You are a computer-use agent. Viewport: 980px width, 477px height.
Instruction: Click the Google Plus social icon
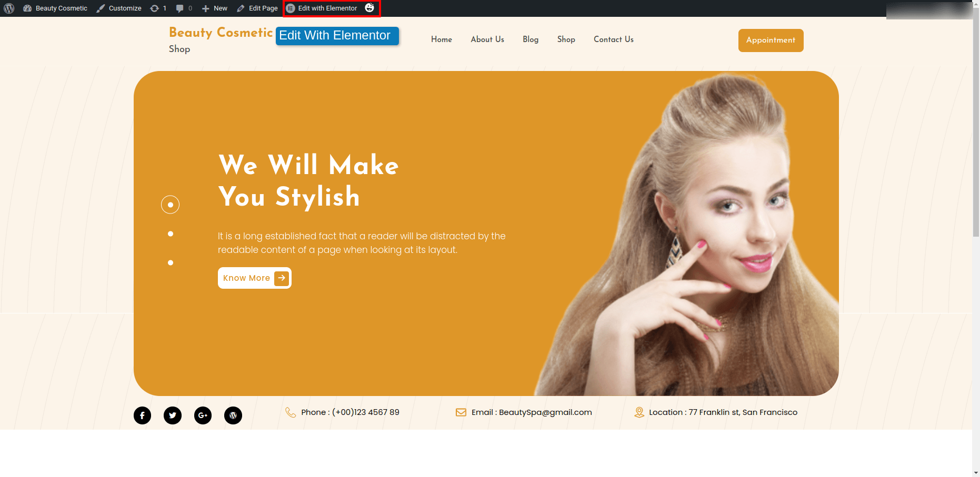[x=203, y=415]
